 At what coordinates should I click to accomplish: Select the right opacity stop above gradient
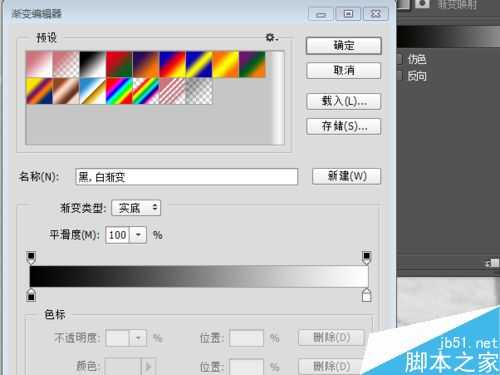(366, 258)
